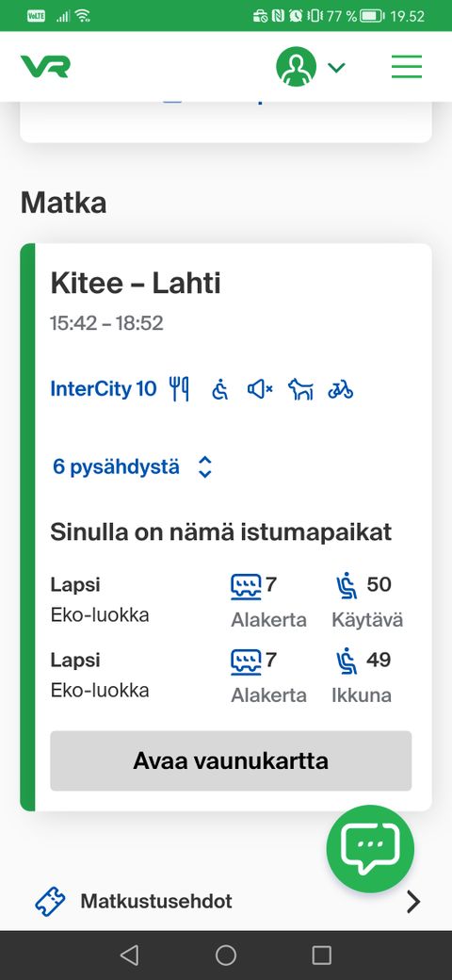Screen dimensions: 452x980
Task: Tap the wheelchair accessibility icon
Action: click(x=219, y=389)
